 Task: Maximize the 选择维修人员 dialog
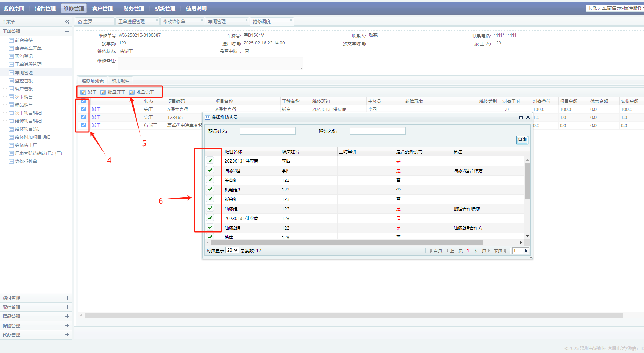pos(521,118)
